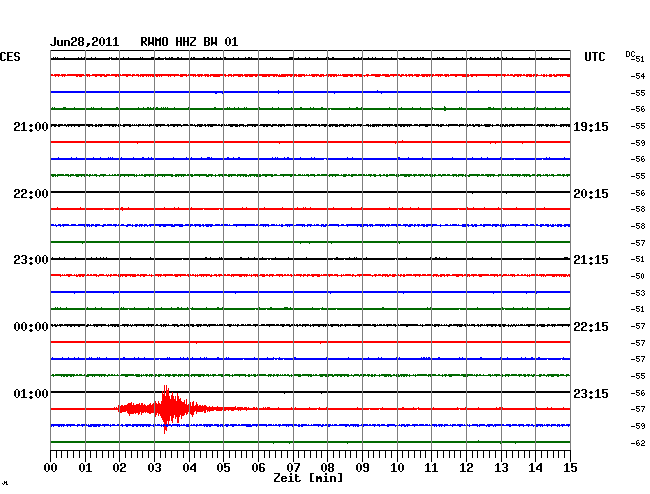Click the x-axis minute label "05"
This screenshot has height=494, width=650.
[223, 468]
